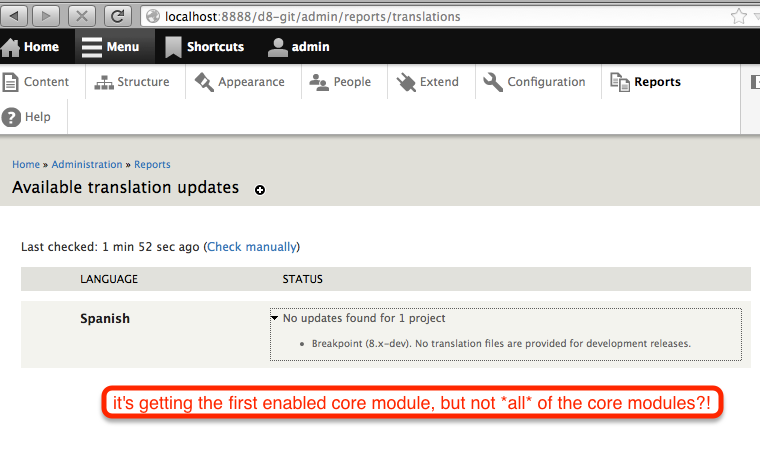Click the STATUS column header

[302, 279]
